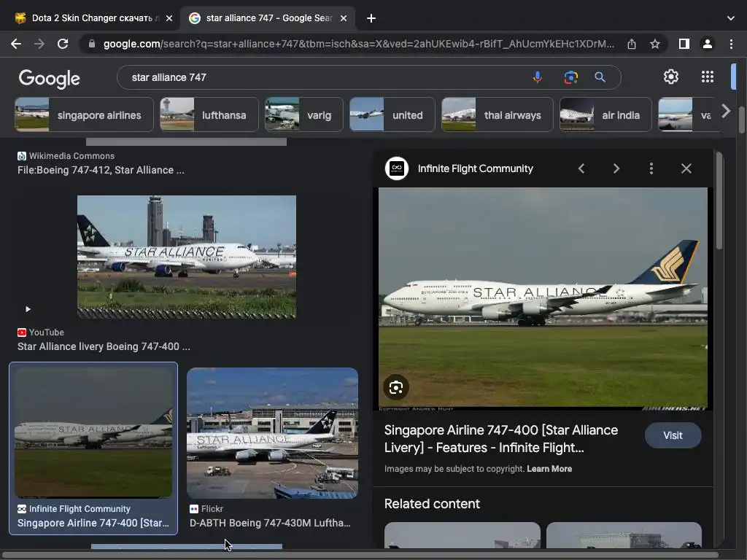Close the image preview panel

coord(686,168)
